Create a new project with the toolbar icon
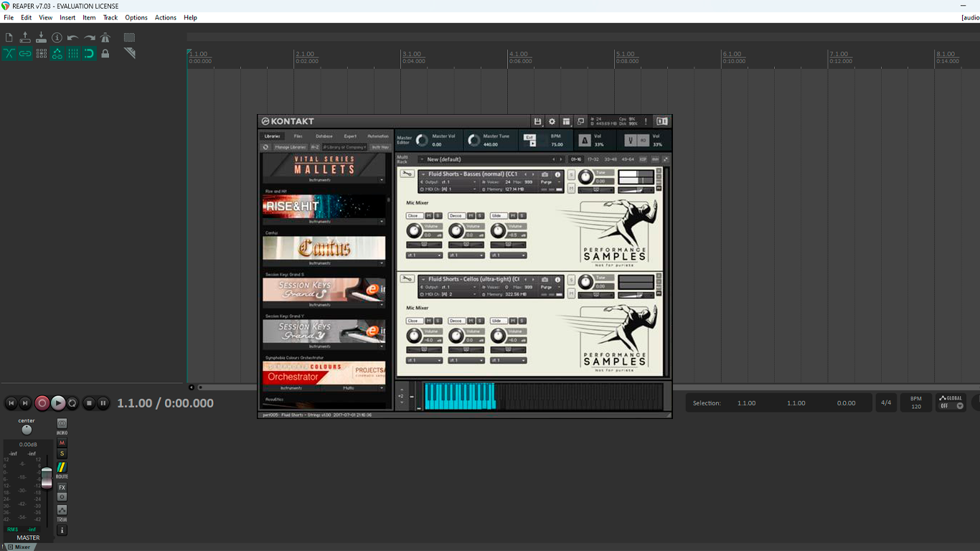This screenshot has width=980, height=551. (9, 37)
